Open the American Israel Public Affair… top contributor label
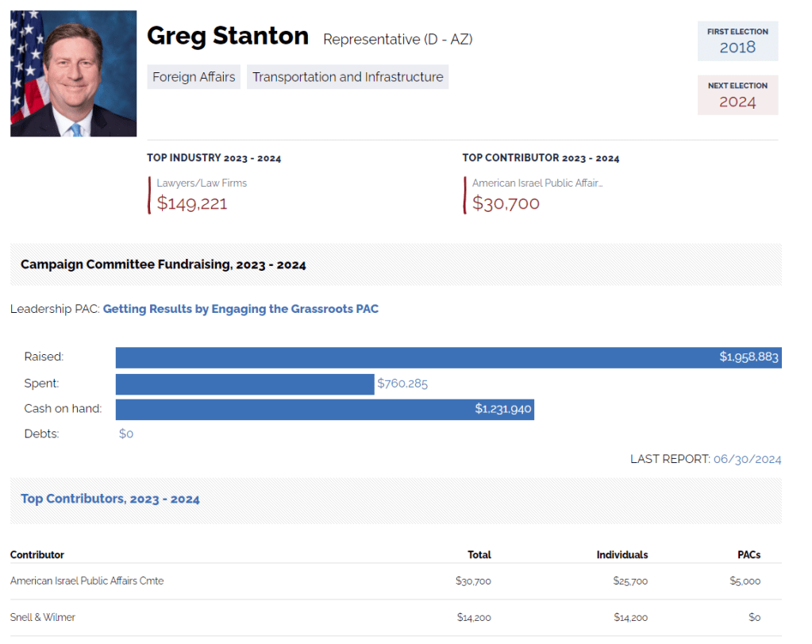Image resolution: width=812 pixels, height=644 pixels. coord(537,183)
